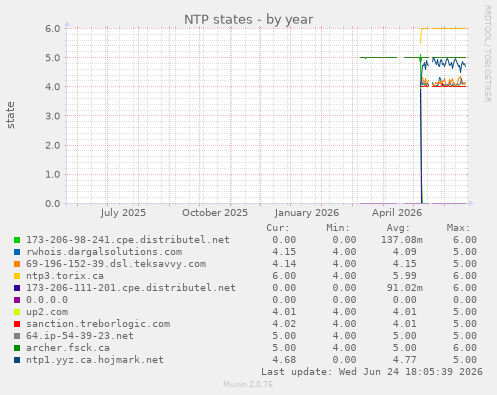
Task: Click the red swatch for sanction.treborlogic.com
Action: click(17, 324)
